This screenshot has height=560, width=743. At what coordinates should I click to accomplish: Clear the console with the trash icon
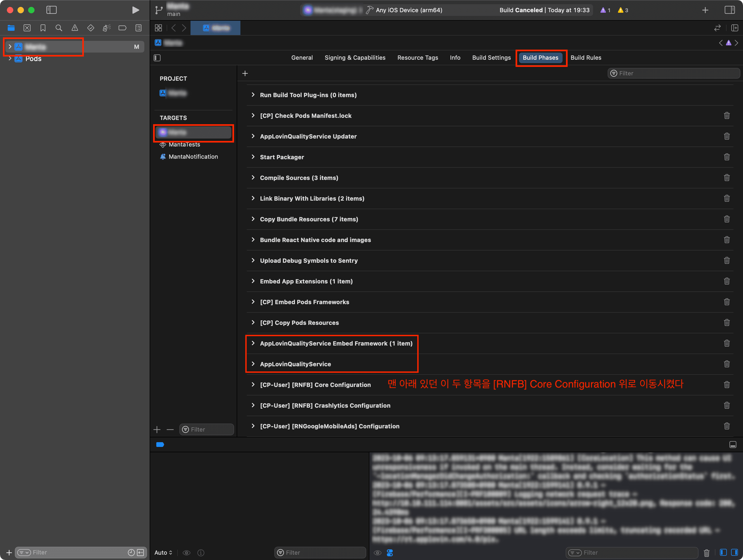click(x=706, y=553)
